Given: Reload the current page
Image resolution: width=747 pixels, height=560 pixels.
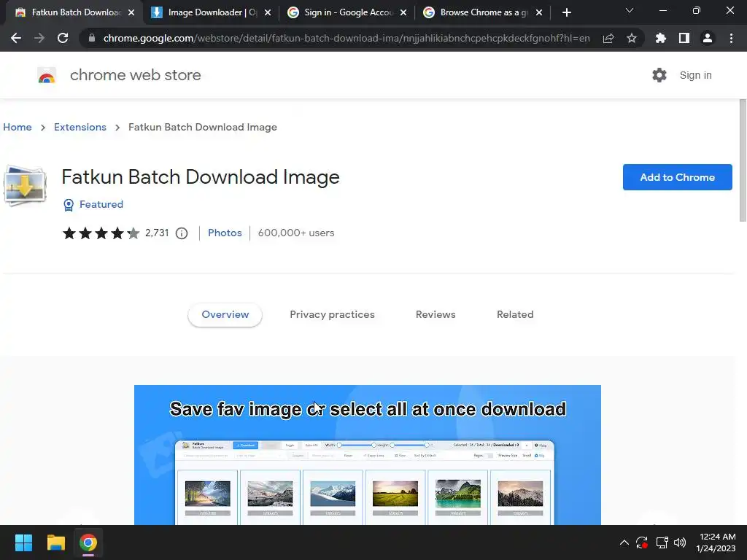Looking at the screenshot, I should (x=63, y=38).
